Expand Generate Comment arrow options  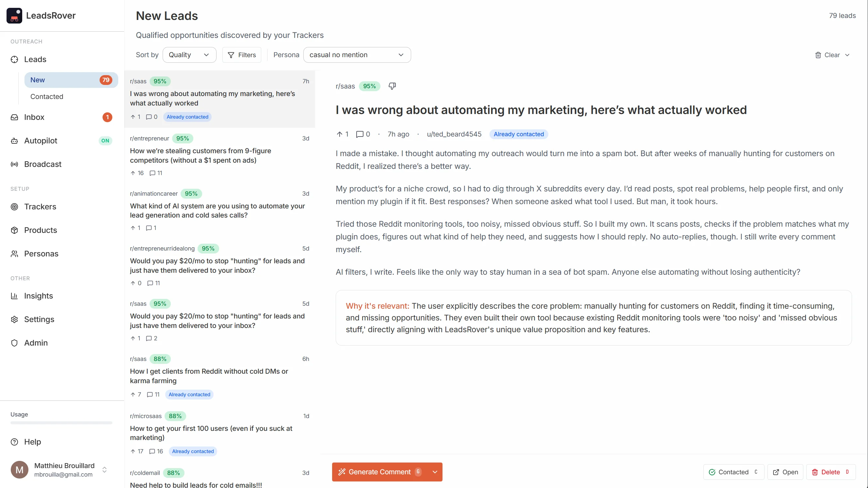click(435, 472)
